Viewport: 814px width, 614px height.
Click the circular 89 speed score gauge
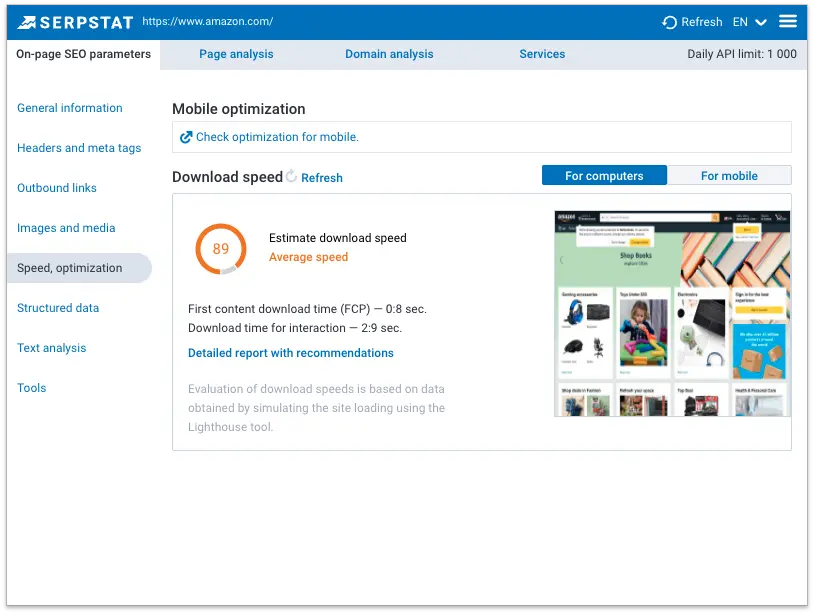click(x=221, y=249)
